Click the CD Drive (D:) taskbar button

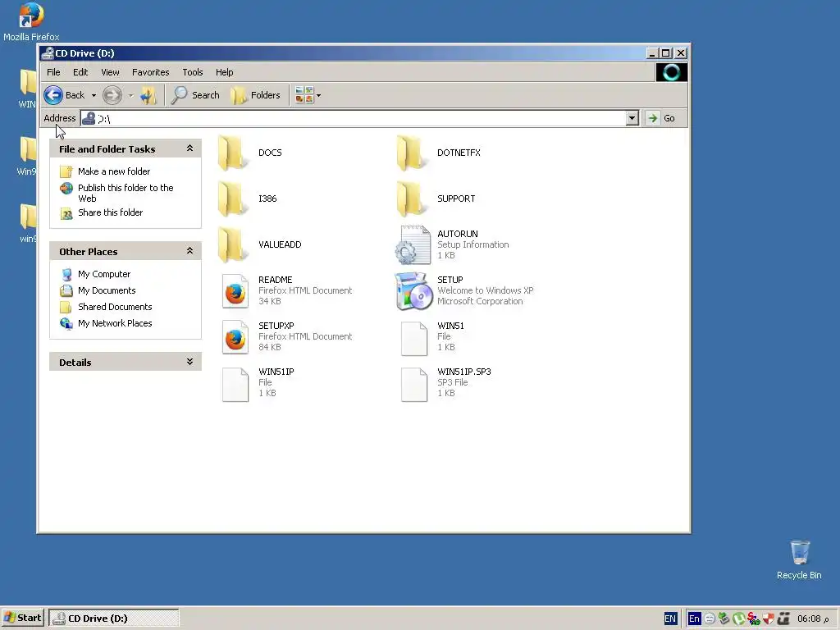pos(114,619)
